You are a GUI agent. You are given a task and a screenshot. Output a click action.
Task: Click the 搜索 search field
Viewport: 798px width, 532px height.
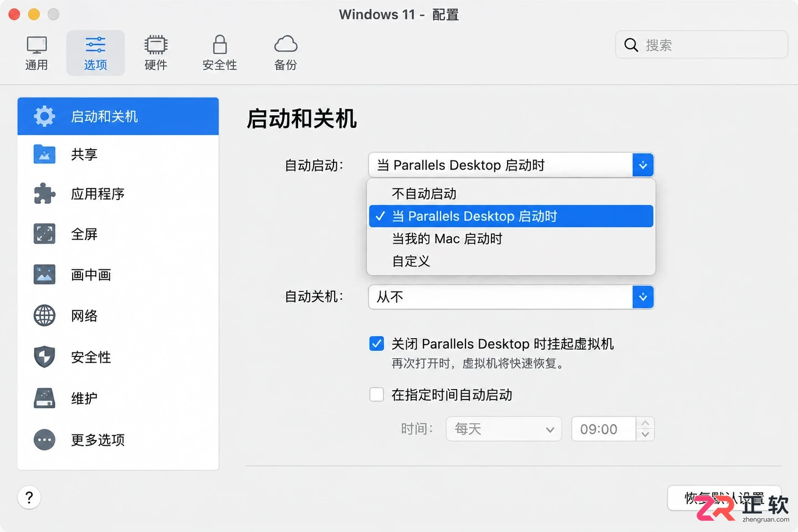point(702,45)
